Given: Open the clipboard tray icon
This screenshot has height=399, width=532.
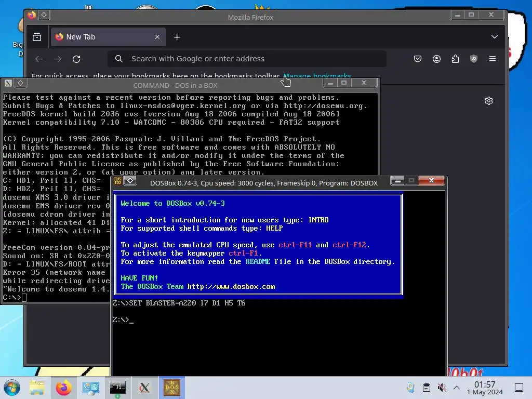Looking at the screenshot, I should tap(427, 388).
